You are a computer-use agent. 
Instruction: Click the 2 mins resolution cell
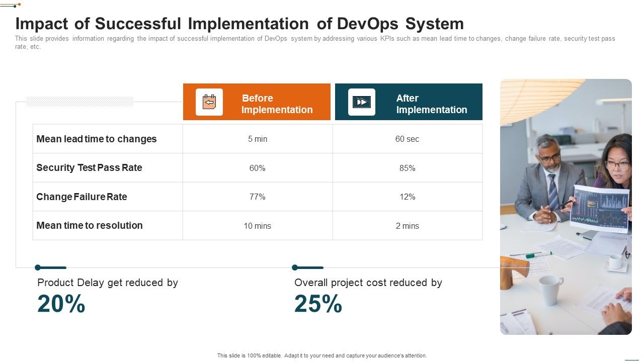(407, 226)
